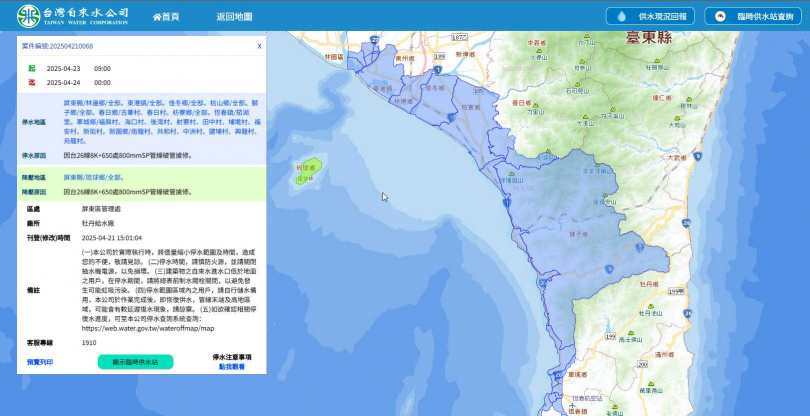The width and height of the screenshot is (810, 416).
Task: Click the mountain icon above 高士佛山
Action: (631, 333)
